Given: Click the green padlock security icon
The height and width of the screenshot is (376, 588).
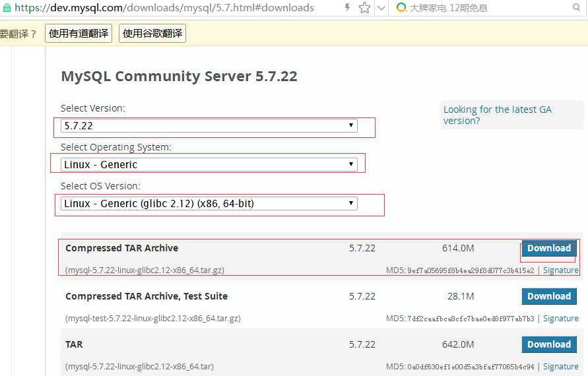Looking at the screenshot, I should point(7,7).
